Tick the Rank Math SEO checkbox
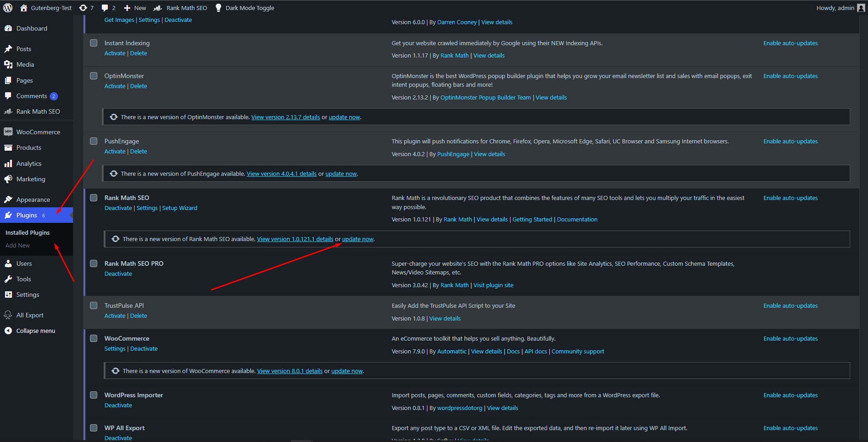The image size is (868, 442). click(94, 198)
